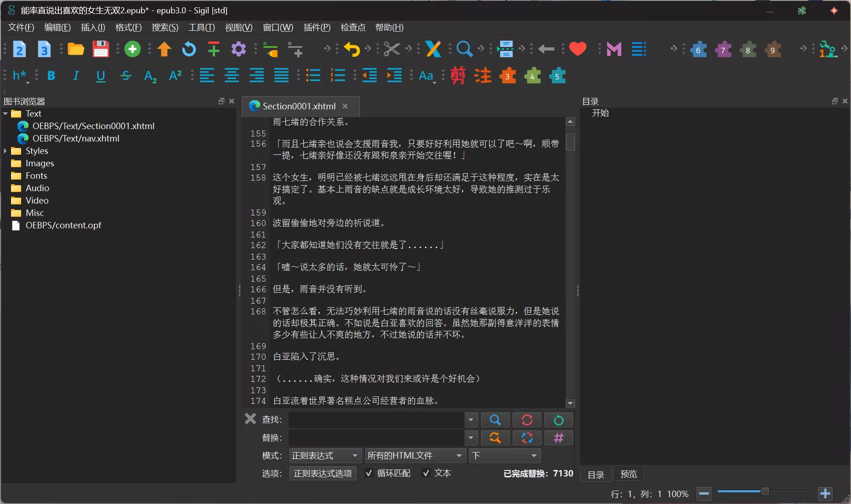Click the Save floppy disk icon

101,49
